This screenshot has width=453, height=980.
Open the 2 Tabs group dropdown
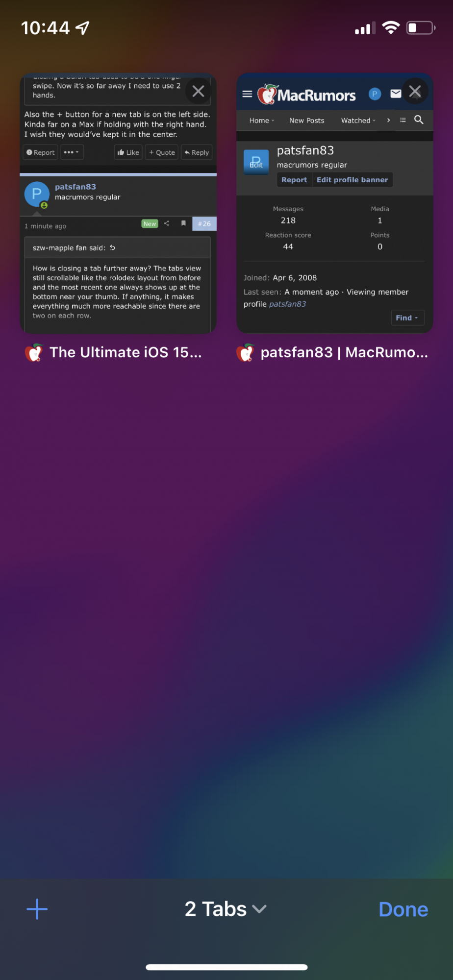(x=226, y=909)
